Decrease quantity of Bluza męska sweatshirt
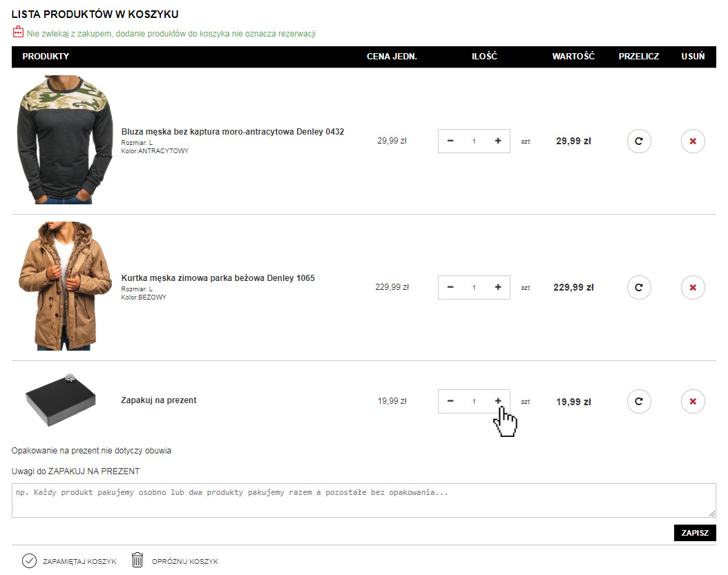The image size is (728, 575). point(450,141)
